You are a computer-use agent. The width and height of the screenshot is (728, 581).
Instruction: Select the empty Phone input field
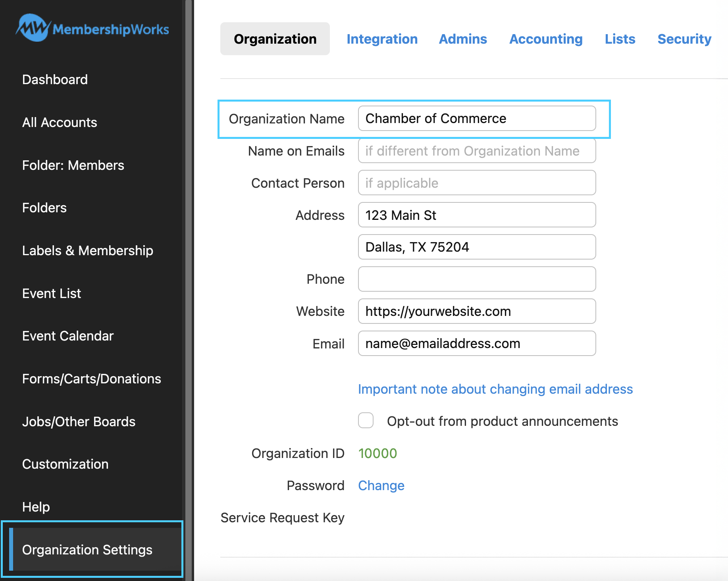click(476, 279)
